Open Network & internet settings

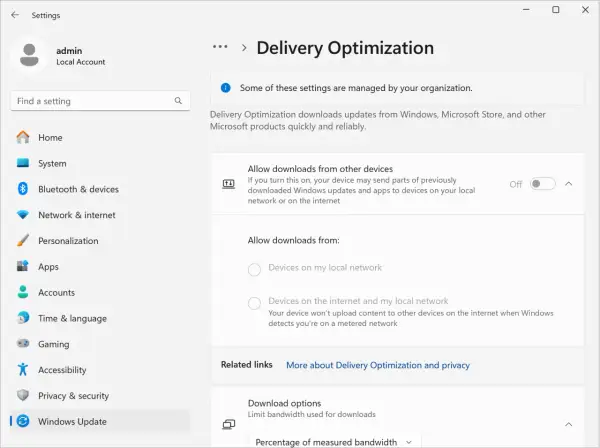pyautogui.click(x=100, y=215)
